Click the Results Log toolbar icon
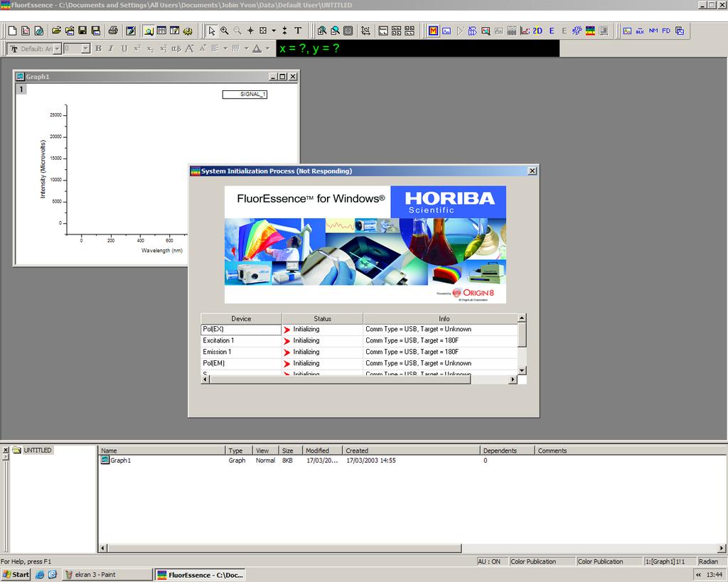This screenshot has width=728, height=582. coord(161,31)
